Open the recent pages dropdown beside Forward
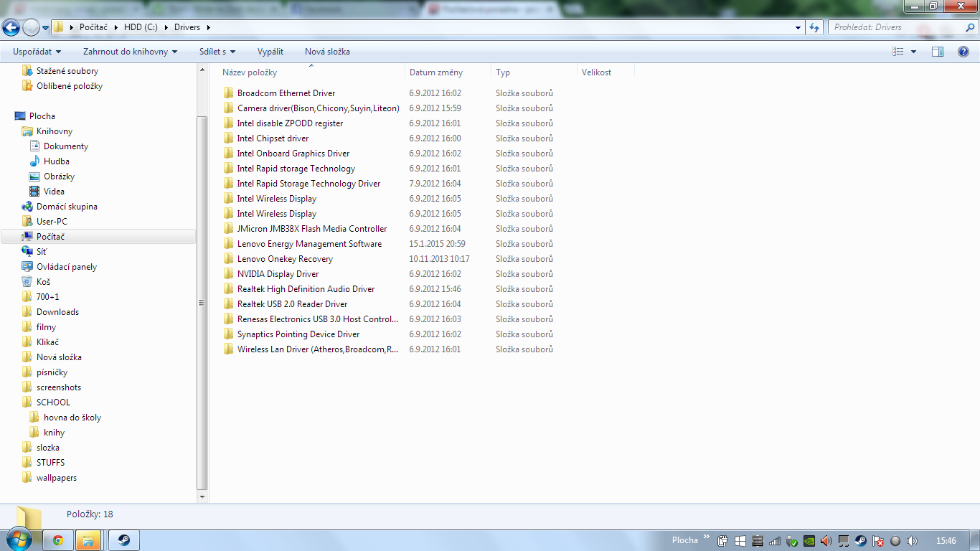This screenshot has height=551, width=980. coord(45,28)
